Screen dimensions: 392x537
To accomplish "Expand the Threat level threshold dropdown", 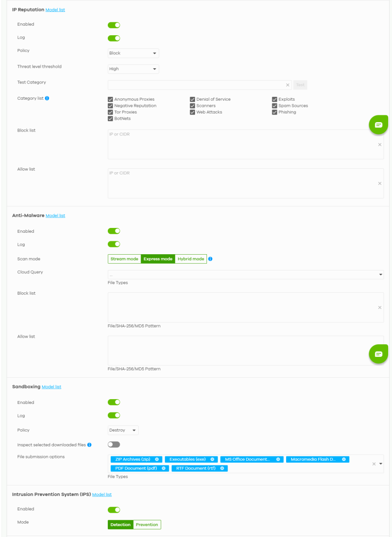I will (134, 69).
